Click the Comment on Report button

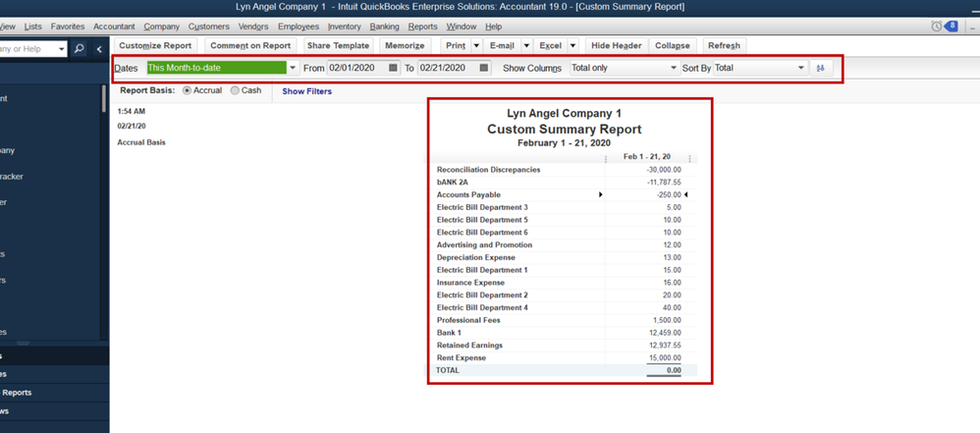250,45
